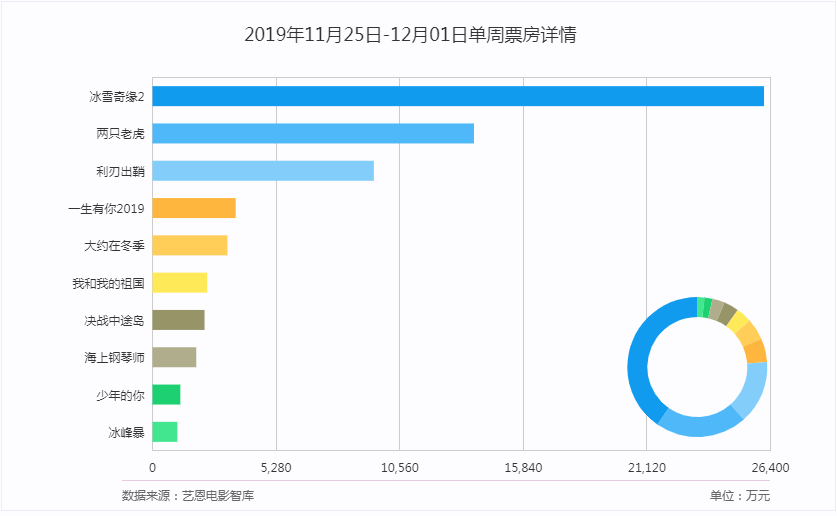Select the orange 一生有你2019 bar
837x516 pixels.
coord(194,208)
